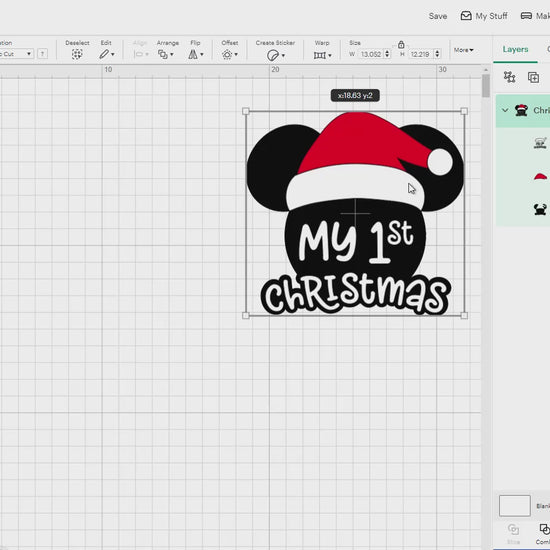The width and height of the screenshot is (550, 550).
Task: Open the Operation Cut dropdown
Action: (x=16, y=54)
